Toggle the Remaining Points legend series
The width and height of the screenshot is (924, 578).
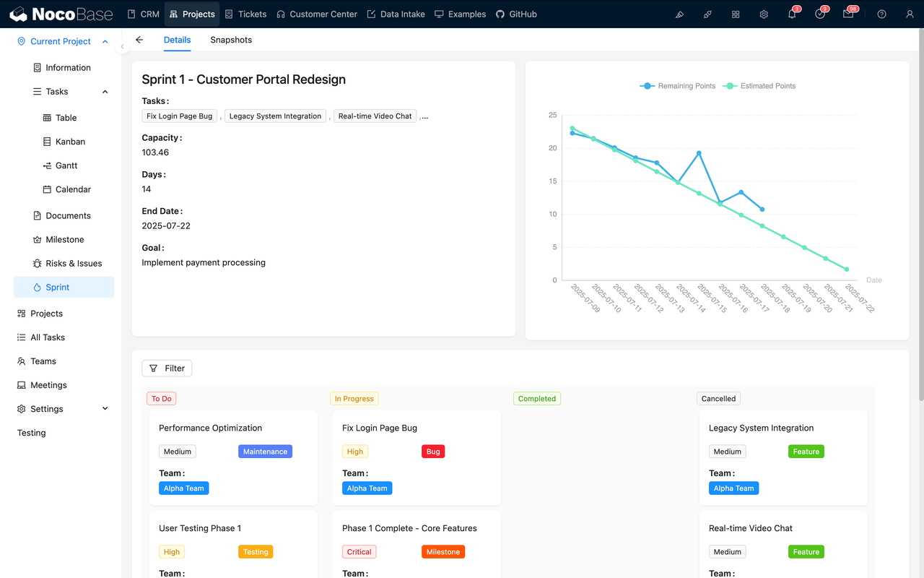(678, 86)
